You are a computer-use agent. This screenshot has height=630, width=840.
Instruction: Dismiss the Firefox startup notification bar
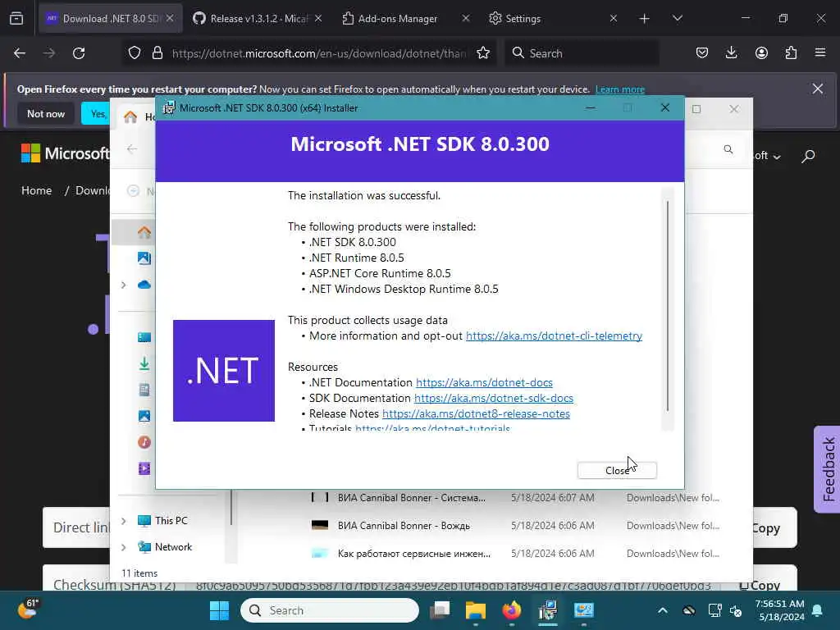click(x=818, y=89)
